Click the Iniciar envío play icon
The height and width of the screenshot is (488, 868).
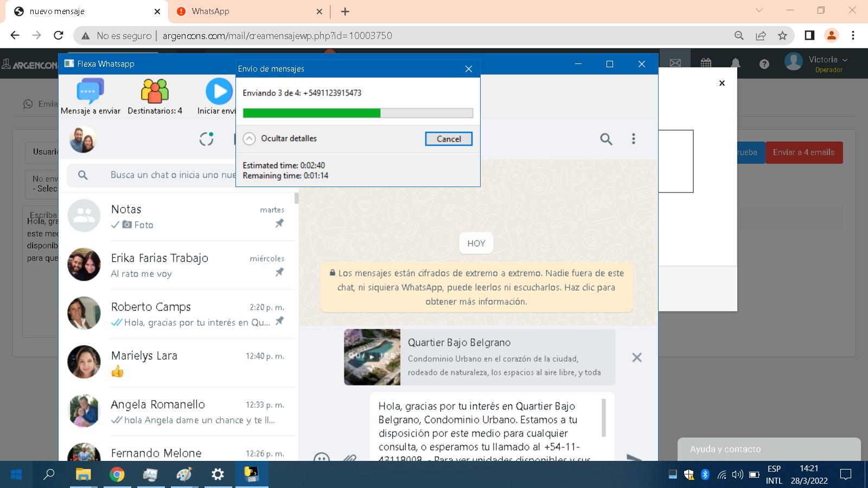[219, 91]
